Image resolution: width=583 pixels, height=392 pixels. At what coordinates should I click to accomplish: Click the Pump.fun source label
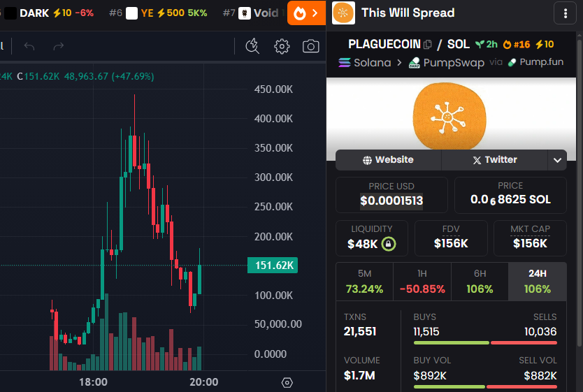click(541, 62)
